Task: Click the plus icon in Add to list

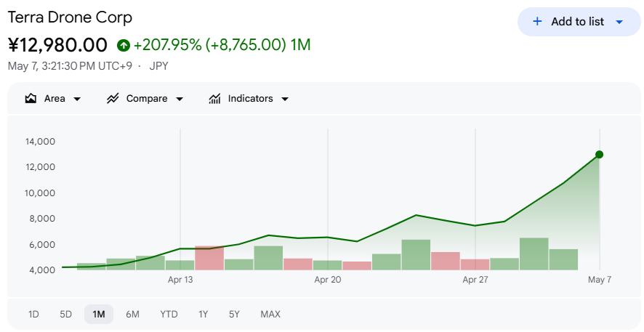Action: pos(537,21)
